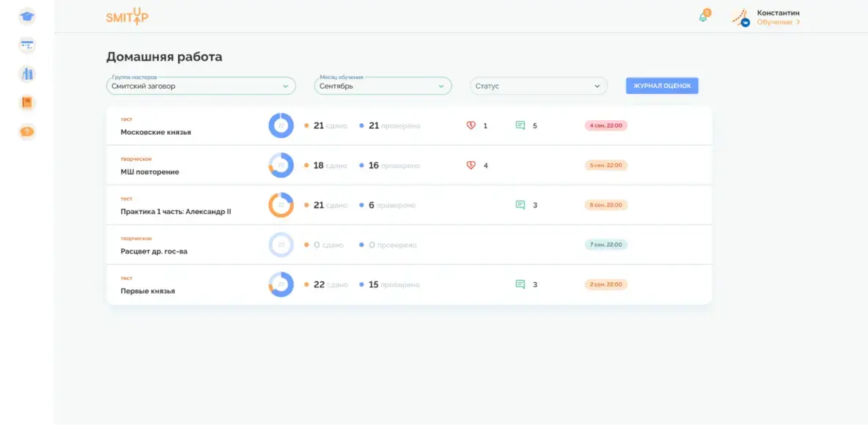Open the Обучение link under Константин
Screen dimensions: 868x425
click(778, 22)
